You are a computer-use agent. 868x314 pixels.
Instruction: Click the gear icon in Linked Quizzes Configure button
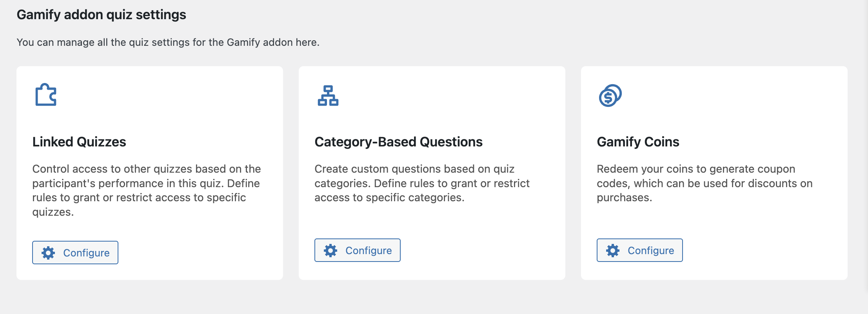point(48,253)
